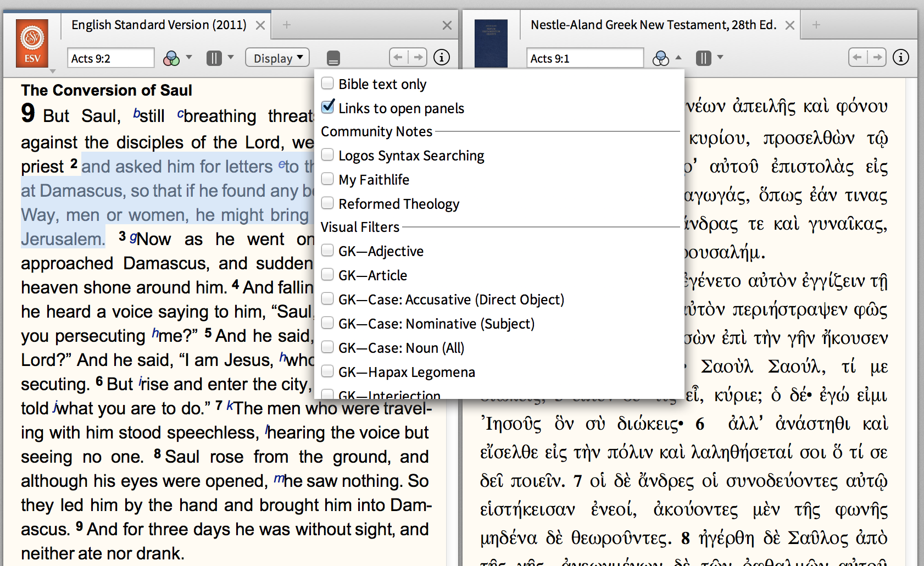Close the English Standard Version tab

[260, 25]
